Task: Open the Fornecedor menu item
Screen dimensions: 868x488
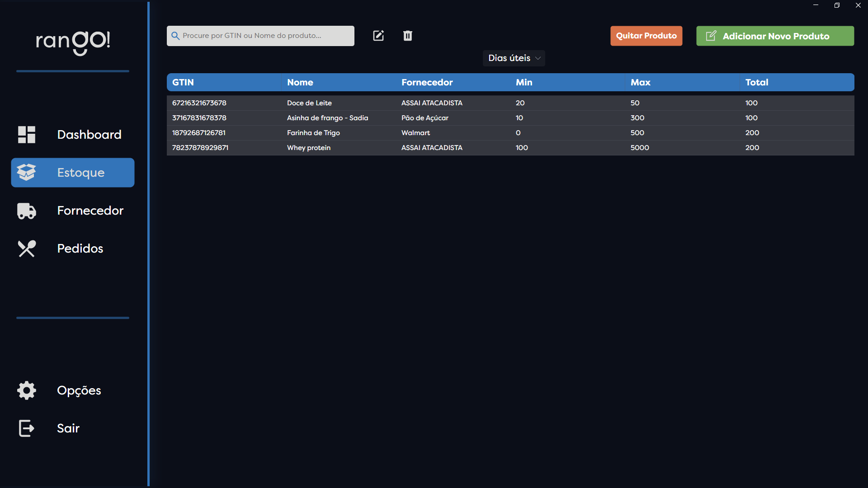Action: (x=90, y=211)
